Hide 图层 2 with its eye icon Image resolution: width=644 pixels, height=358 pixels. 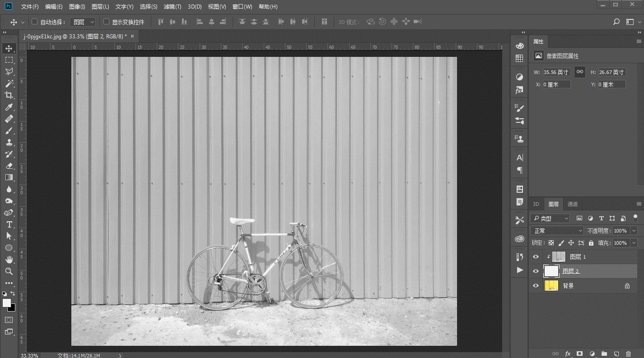pyautogui.click(x=536, y=271)
